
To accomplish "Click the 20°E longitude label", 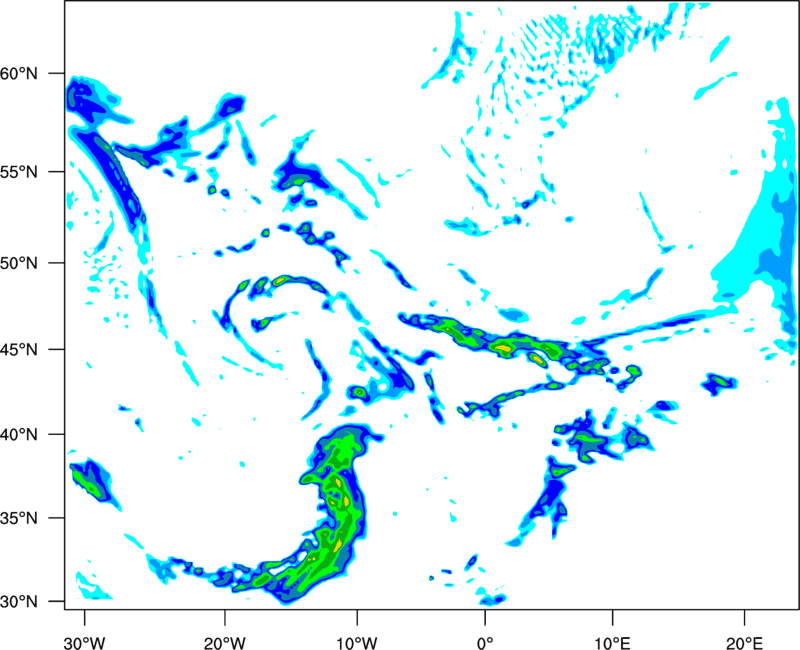I will (744, 643).
